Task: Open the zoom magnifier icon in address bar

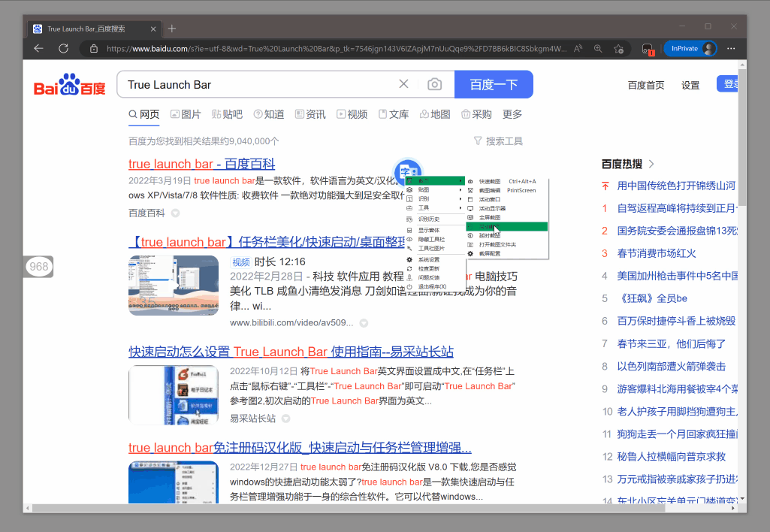Action: (598, 49)
